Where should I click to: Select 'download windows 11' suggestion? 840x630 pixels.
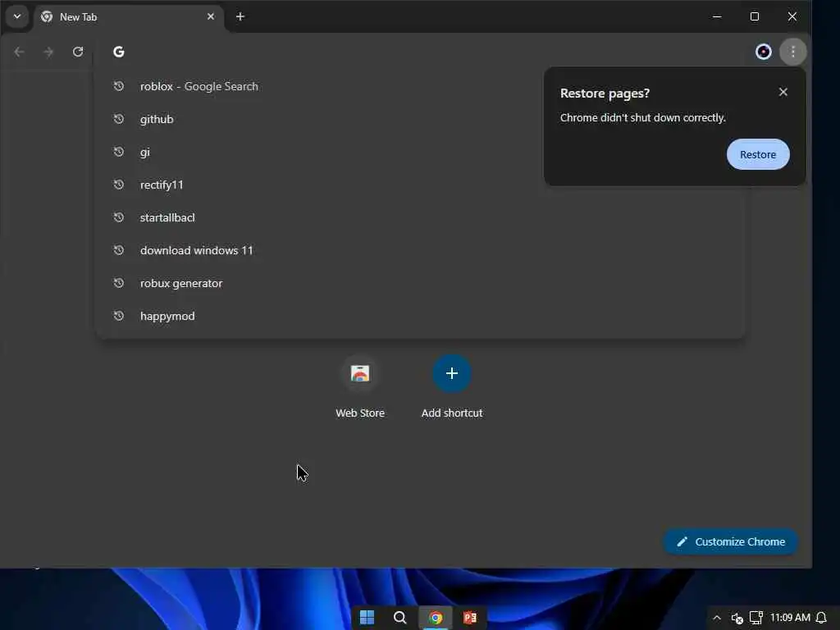click(420, 250)
